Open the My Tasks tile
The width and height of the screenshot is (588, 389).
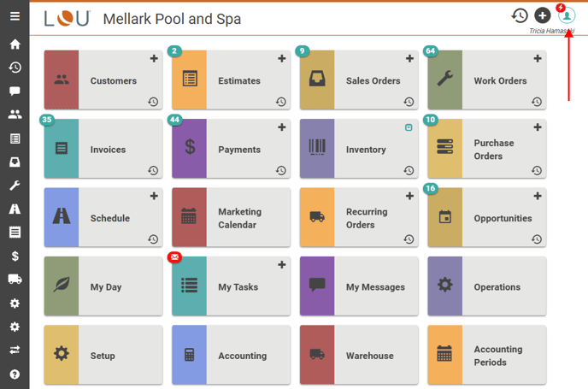click(231, 287)
